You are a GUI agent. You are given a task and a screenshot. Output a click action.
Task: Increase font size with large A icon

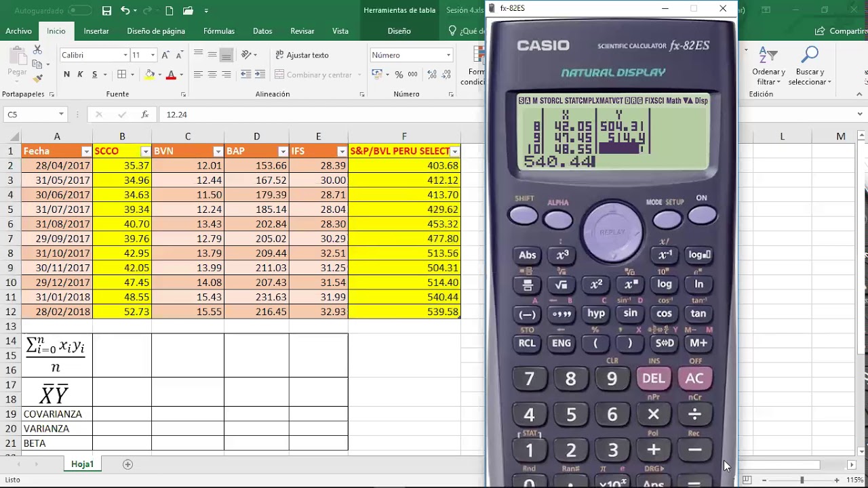click(x=167, y=55)
